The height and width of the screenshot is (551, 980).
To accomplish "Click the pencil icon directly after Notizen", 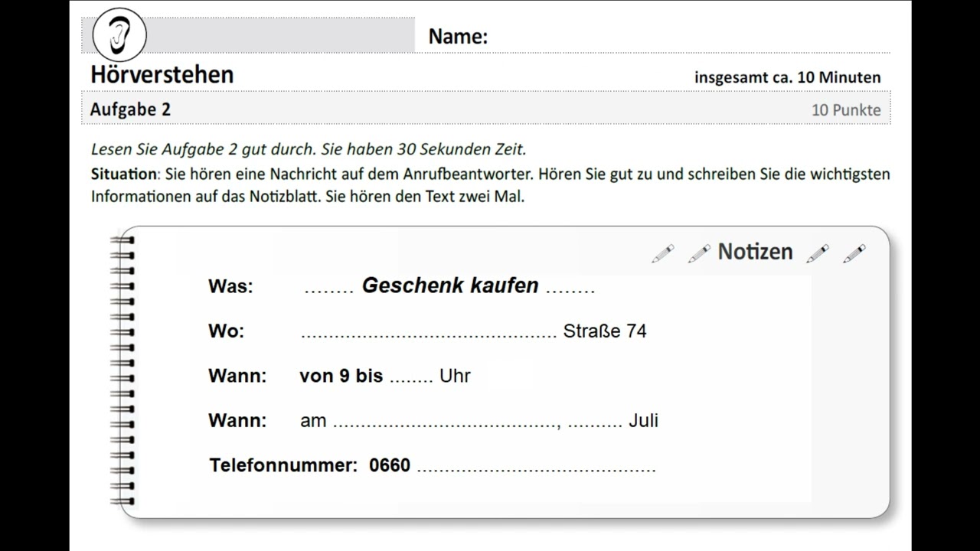I will [x=818, y=253].
